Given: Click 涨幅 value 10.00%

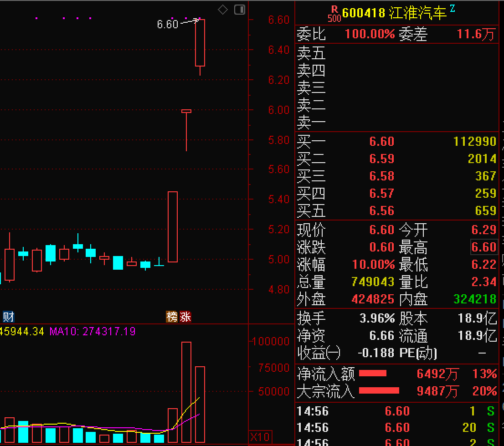Looking at the screenshot, I should (373, 264).
